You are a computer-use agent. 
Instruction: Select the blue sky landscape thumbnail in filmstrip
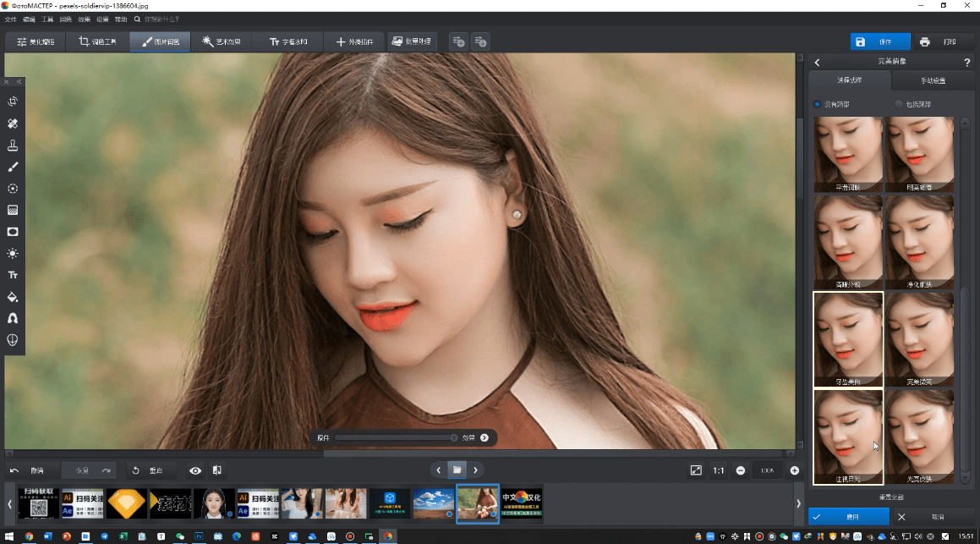[434, 503]
